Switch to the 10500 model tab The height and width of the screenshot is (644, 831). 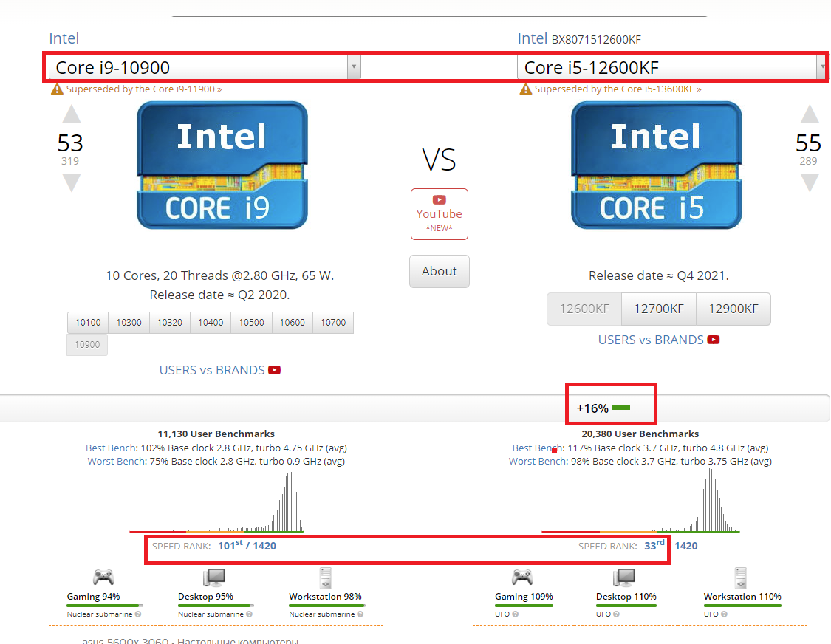[251, 322]
